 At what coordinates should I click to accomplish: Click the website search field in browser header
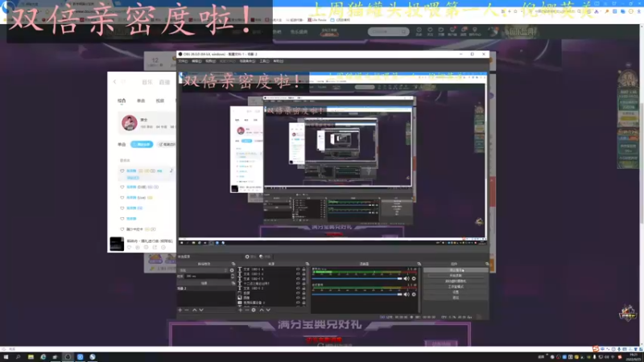coord(388,31)
